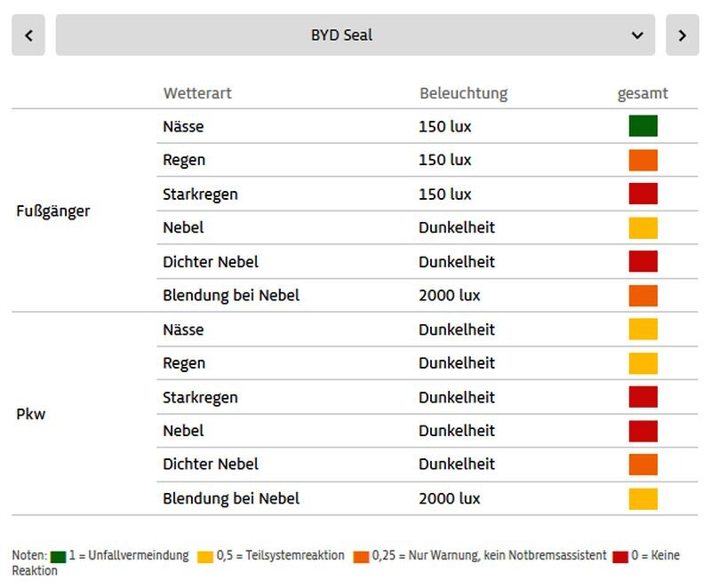Go to the previous car model arrow

click(x=28, y=36)
